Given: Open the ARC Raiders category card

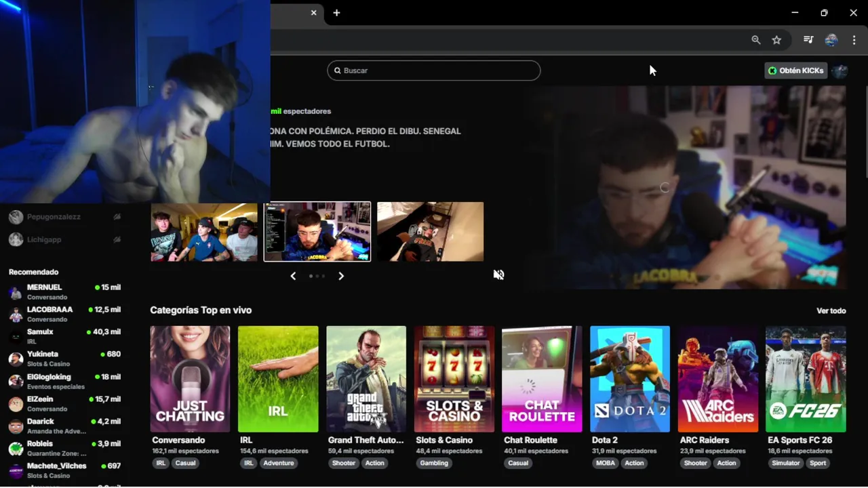Looking at the screenshot, I should pyautogui.click(x=718, y=379).
